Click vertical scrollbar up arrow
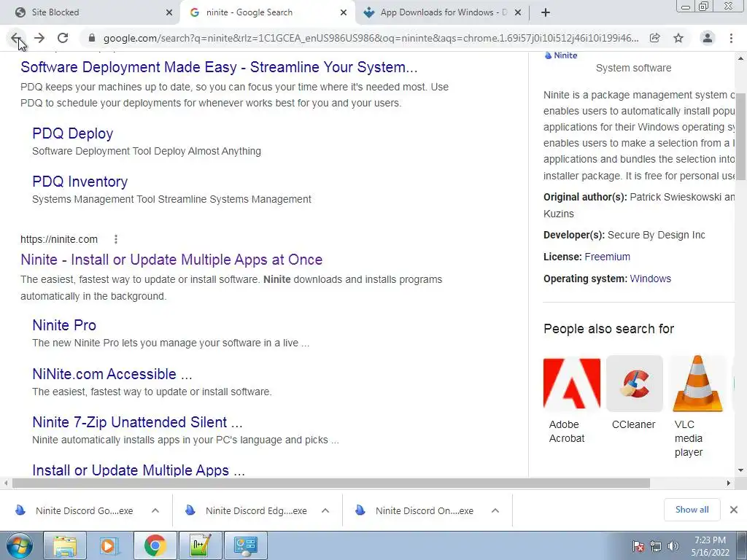The image size is (747, 560). (x=741, y=58)
